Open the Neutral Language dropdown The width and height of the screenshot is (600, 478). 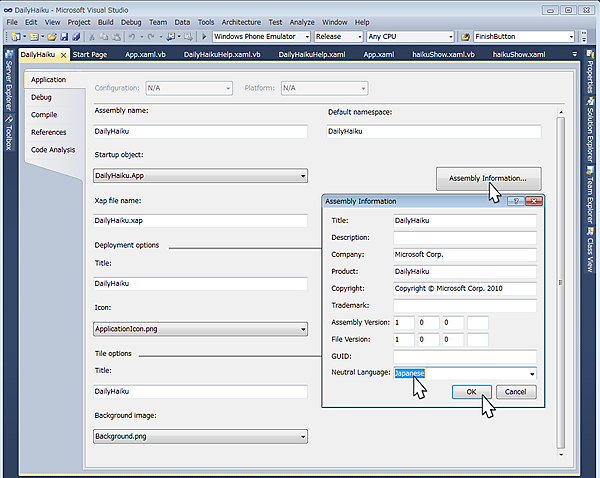pos(531,374)
